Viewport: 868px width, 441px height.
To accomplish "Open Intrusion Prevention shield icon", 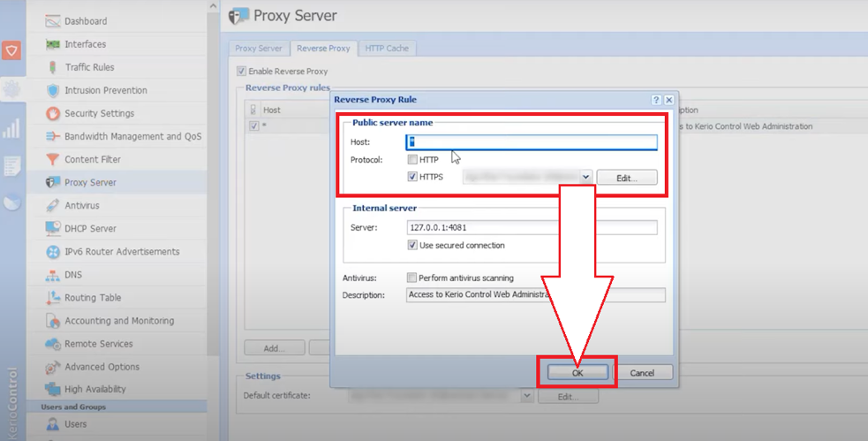I will [53, 90].
